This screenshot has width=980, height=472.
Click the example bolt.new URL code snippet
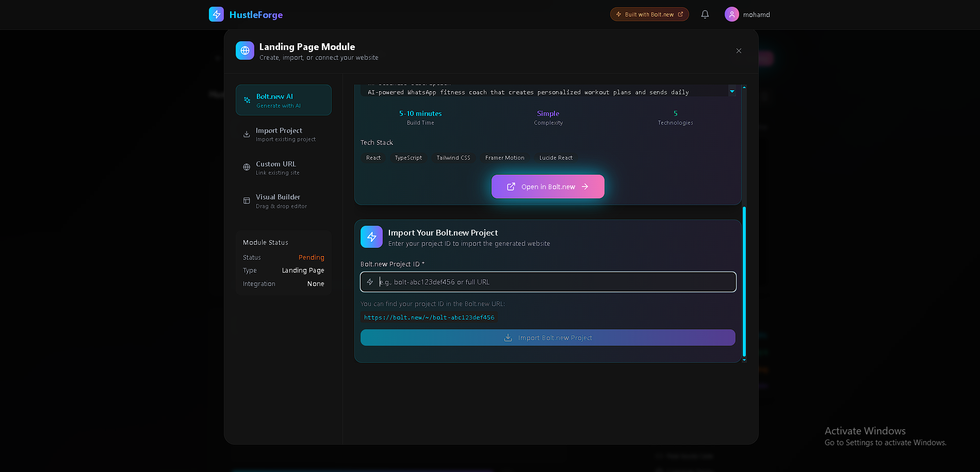[x=429, y=317]
